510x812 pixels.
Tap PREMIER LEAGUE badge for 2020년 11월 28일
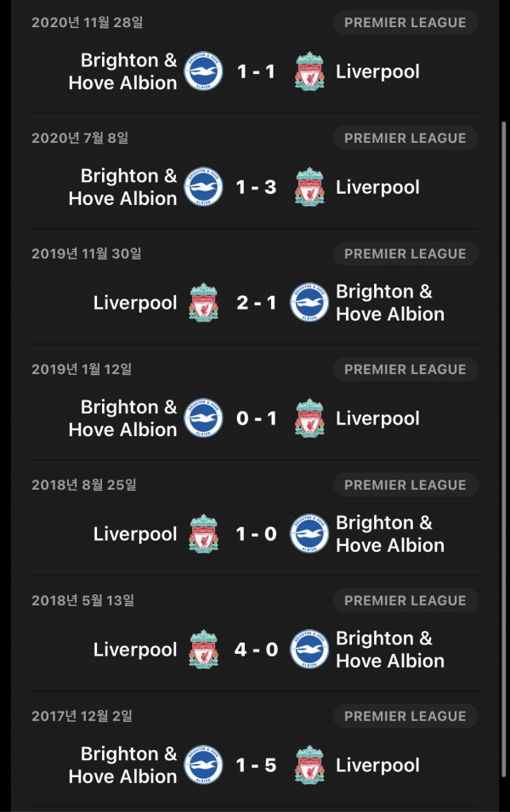tap(405, 23)
